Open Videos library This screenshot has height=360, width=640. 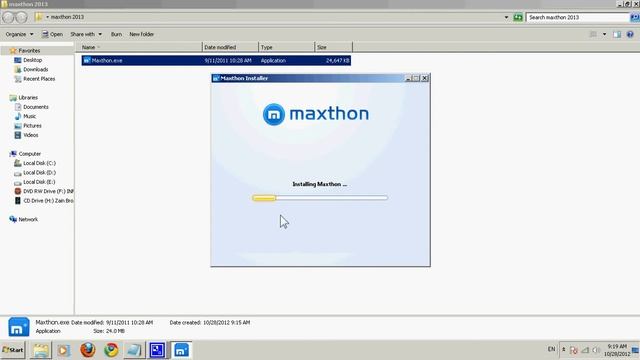pos(31,135)
